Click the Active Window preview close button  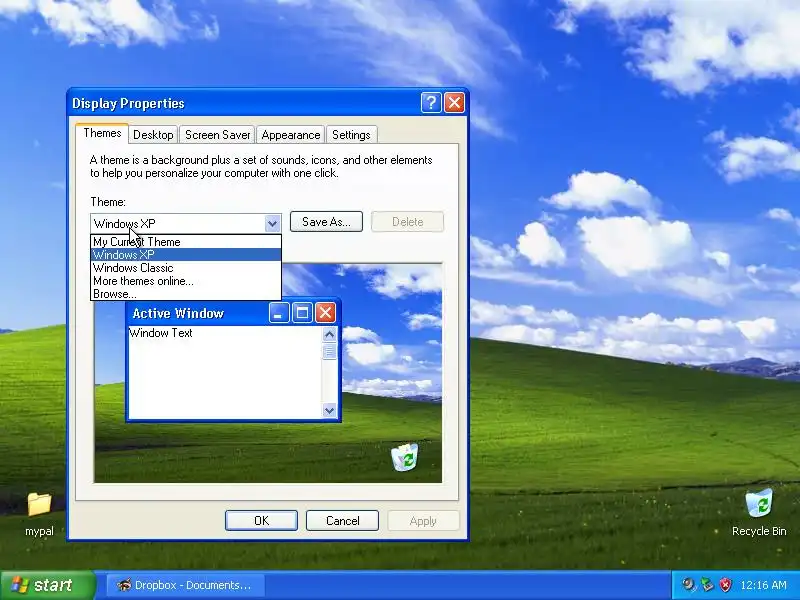click(326, 313)
